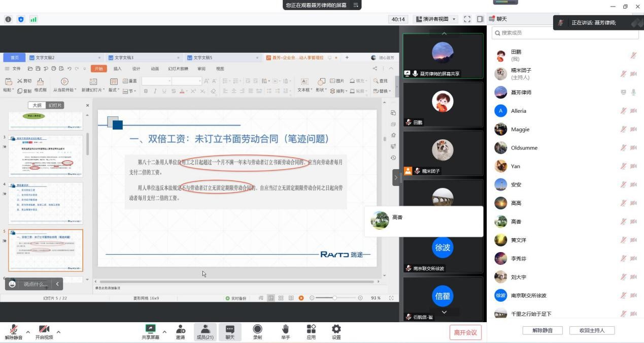Image resolution: width=644 pixels, height=343 pixels.
Task: Expand audio options arrow beside 解除静音
Action: point(28,332)
